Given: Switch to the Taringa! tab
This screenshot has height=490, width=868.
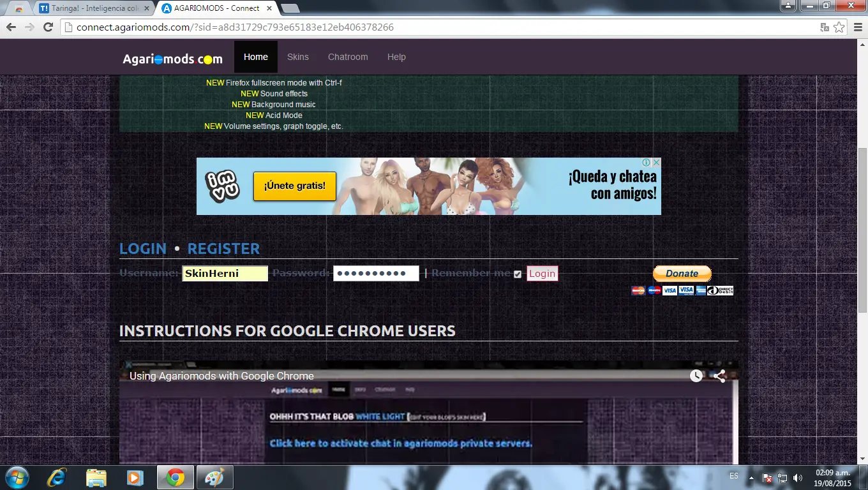Looking at the screenshot, I should coord(94,9).
